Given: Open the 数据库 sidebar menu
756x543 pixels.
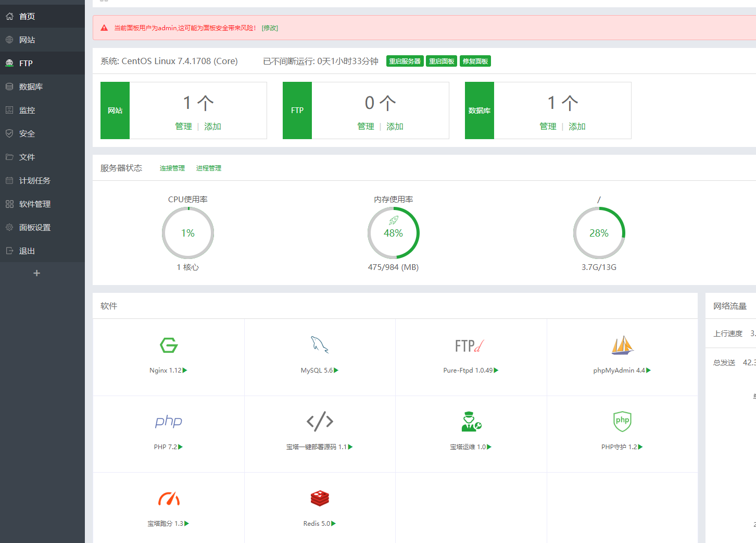Looking at the screenshot, I should click(x=42, y=87).
